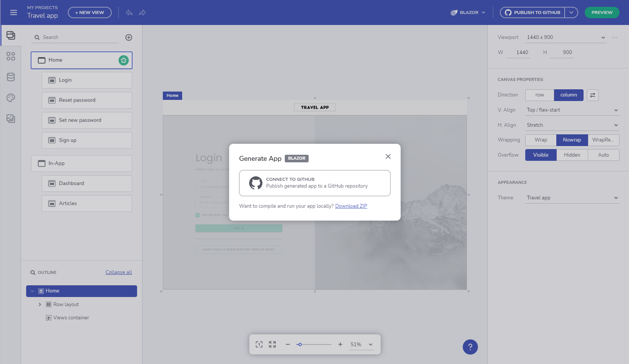Viewport: 629px width, 364px height.
Task: Open the Views panel in the sidebar
Action: 11,35
